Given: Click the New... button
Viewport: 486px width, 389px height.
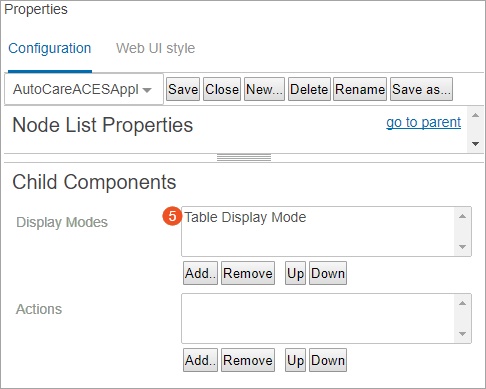Looking at the screenshot, I should (x=264, y=89).
